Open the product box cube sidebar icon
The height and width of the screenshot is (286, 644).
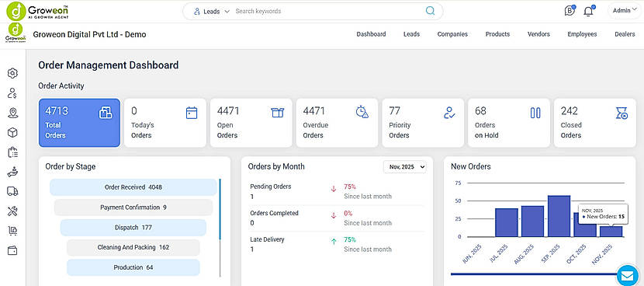point(12,132)
